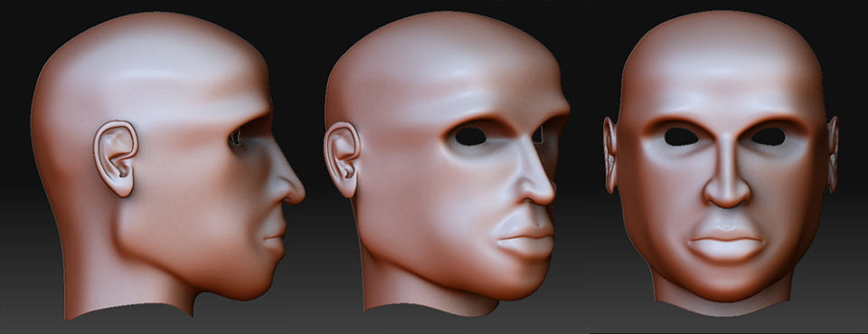Select the front-facing head's viewer-left ear
868x334 pixels.
[x=610, y=155]
